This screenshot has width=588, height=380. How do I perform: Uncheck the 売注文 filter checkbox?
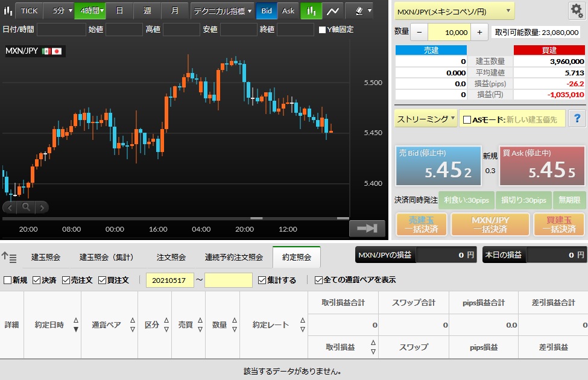66,280
